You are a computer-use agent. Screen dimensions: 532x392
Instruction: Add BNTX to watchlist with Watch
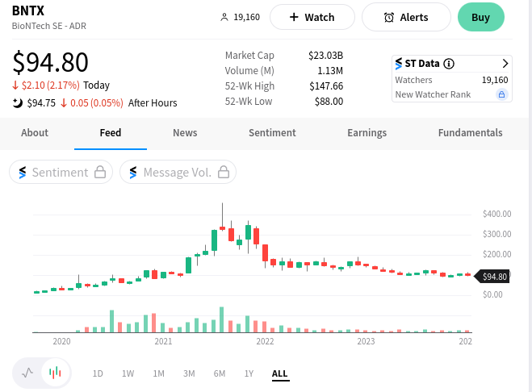(312, 17)
